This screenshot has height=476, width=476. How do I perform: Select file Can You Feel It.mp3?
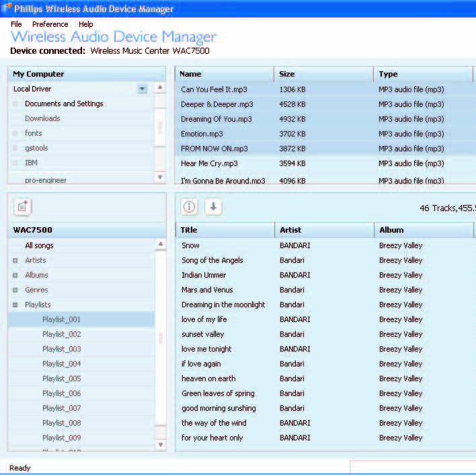pyautogui.click(x=214, y=89)
